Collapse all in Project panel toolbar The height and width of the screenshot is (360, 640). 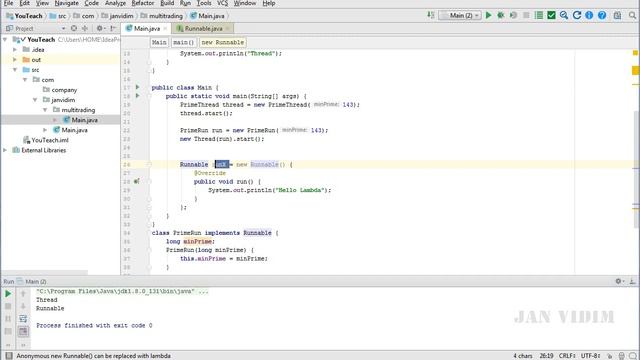click(85, 29)
